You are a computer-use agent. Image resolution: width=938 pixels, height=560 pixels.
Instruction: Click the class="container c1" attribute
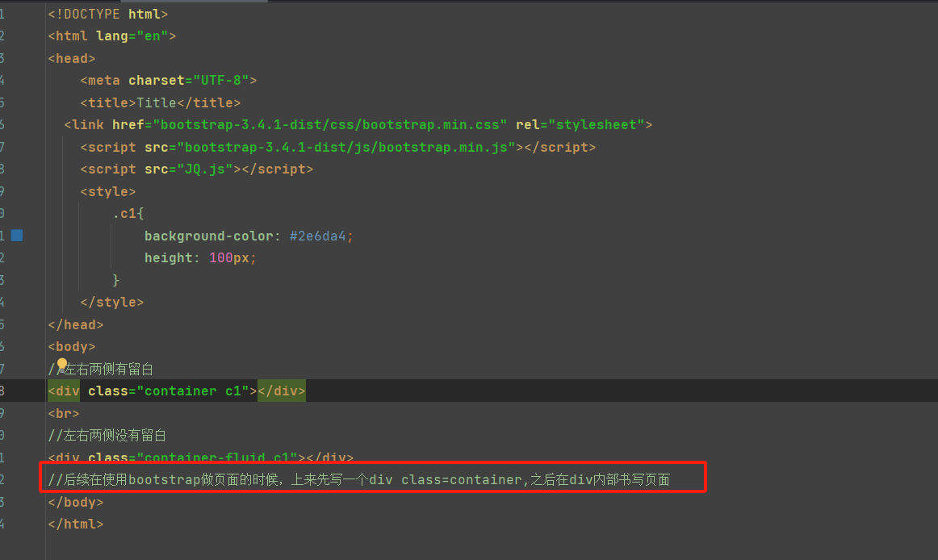pyautogui.click(x=169, y=391)
